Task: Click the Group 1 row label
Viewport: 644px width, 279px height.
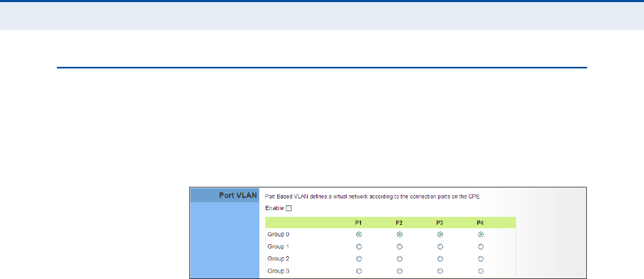Action: tap(278, 246)
